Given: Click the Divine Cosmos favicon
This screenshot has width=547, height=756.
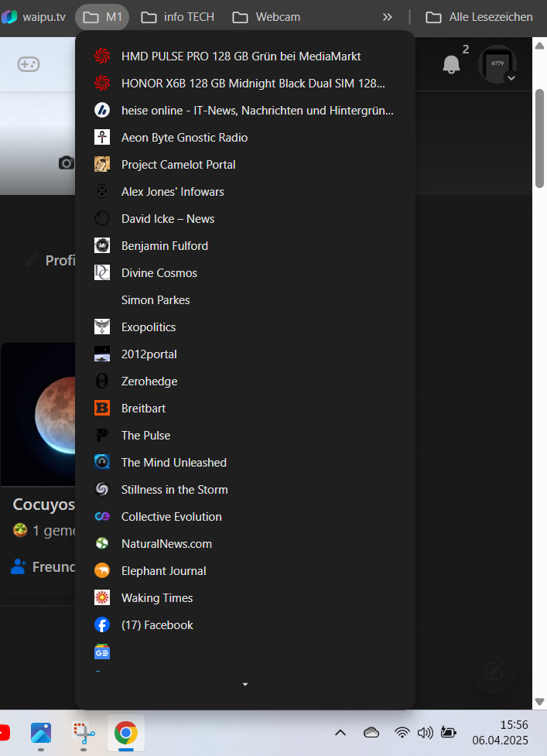Looking at the screenshot, I should [101, 273].
